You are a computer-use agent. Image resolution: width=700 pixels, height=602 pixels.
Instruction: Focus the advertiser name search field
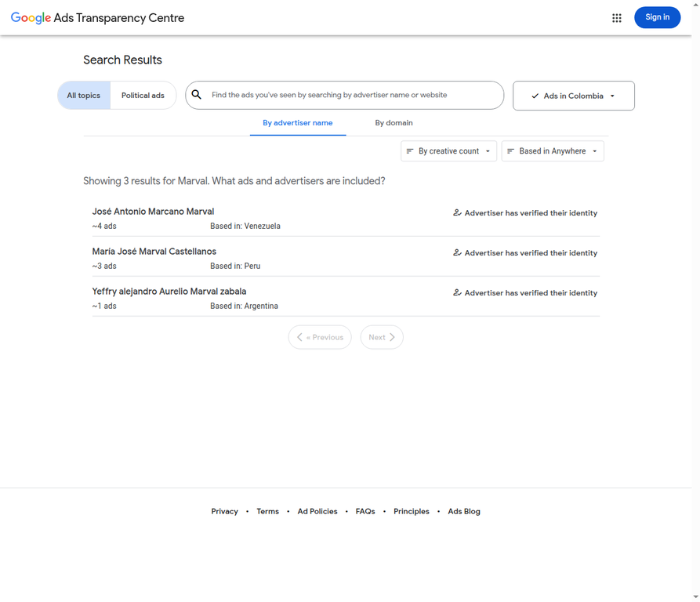click(x=345, y=95)
